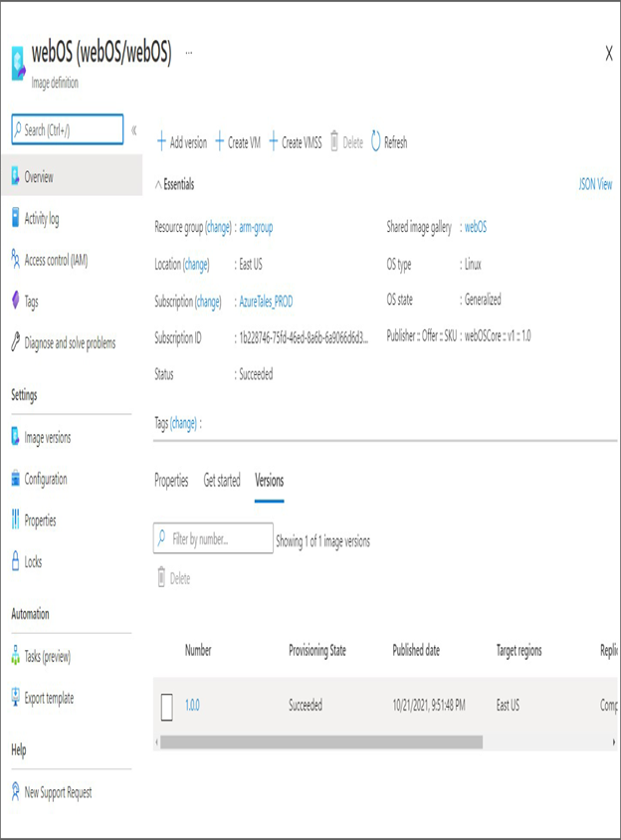The width and height of the screenshot is (621, 840).
Task: Click change link for Resource group
Action: 219,228
